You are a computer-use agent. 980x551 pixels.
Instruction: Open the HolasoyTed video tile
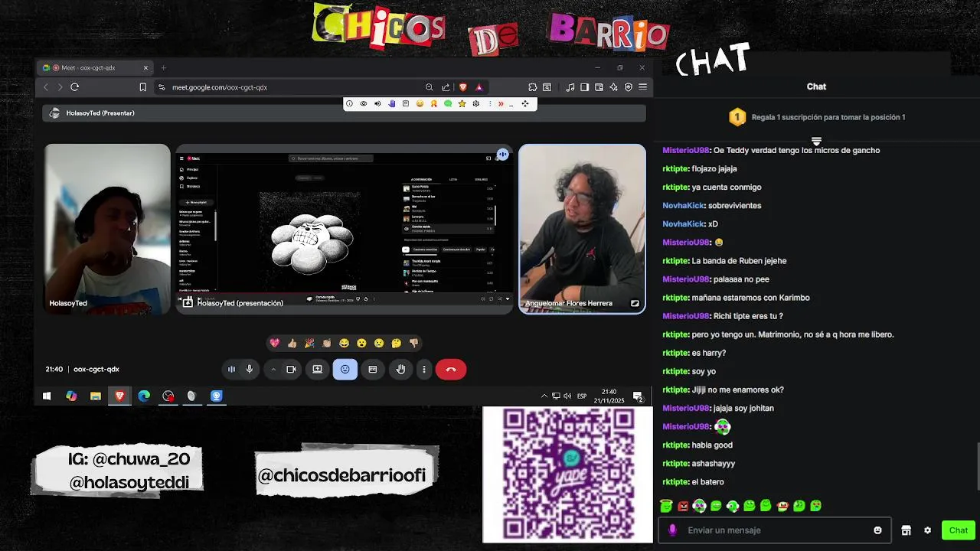[107, 229]
